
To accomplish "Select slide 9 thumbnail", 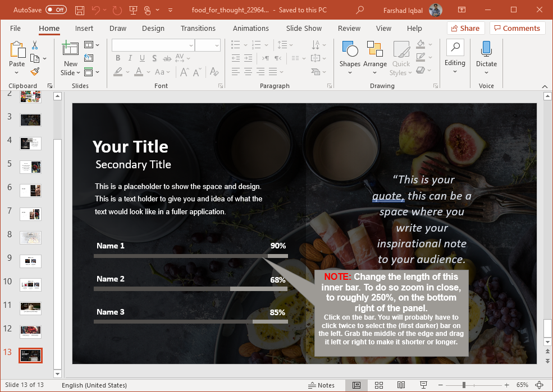I will coord(30,261).
